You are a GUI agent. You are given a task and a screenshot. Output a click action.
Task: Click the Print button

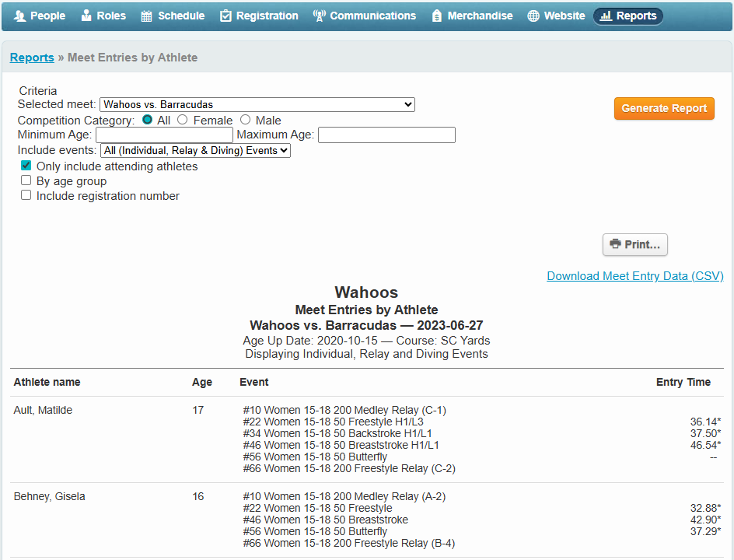tap(634, 244)
